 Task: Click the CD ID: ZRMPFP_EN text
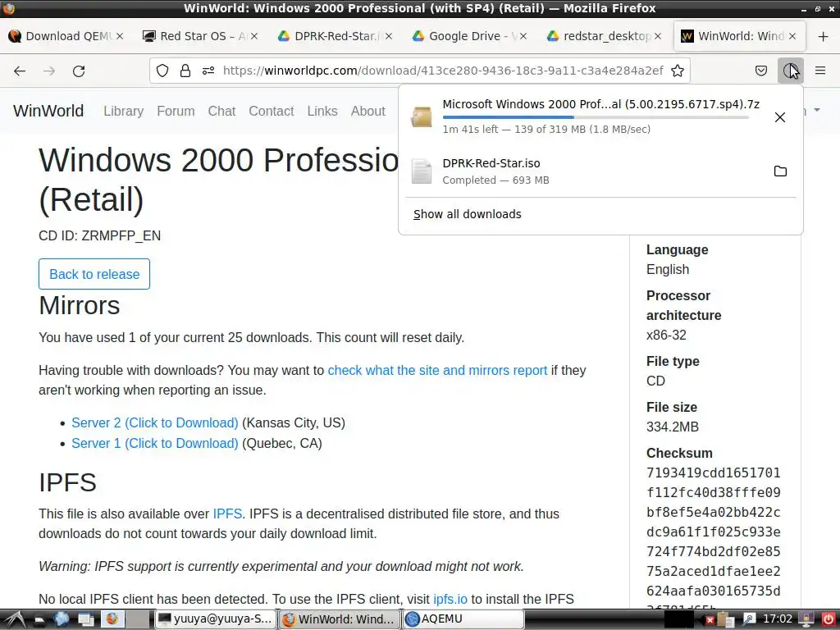[99, 235]
